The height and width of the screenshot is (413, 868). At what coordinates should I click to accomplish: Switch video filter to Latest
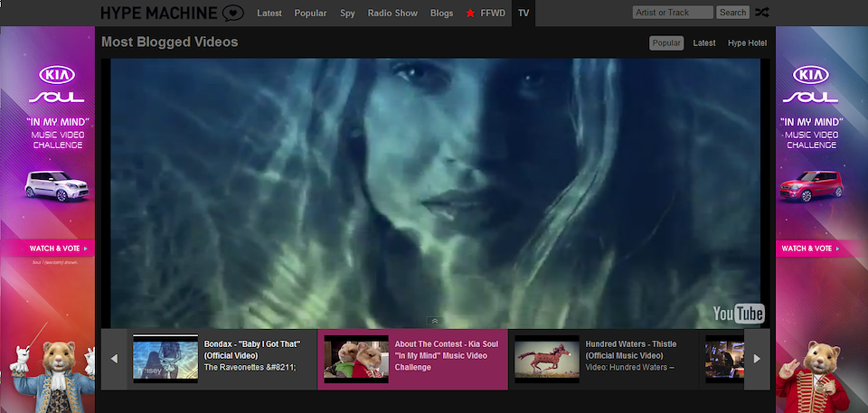point(704,42)
